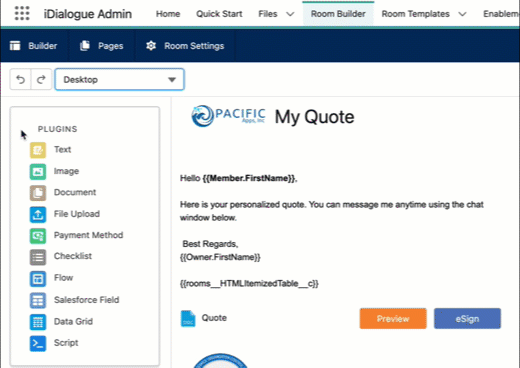Click the Room Settings gear icon
The height and width of the screenshot is (368, 520).
(x=151, y=46)
